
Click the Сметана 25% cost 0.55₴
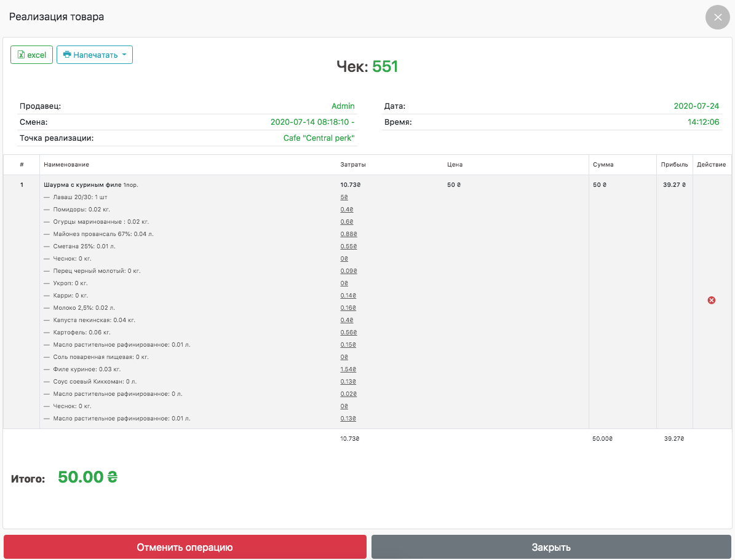point(348,246)
